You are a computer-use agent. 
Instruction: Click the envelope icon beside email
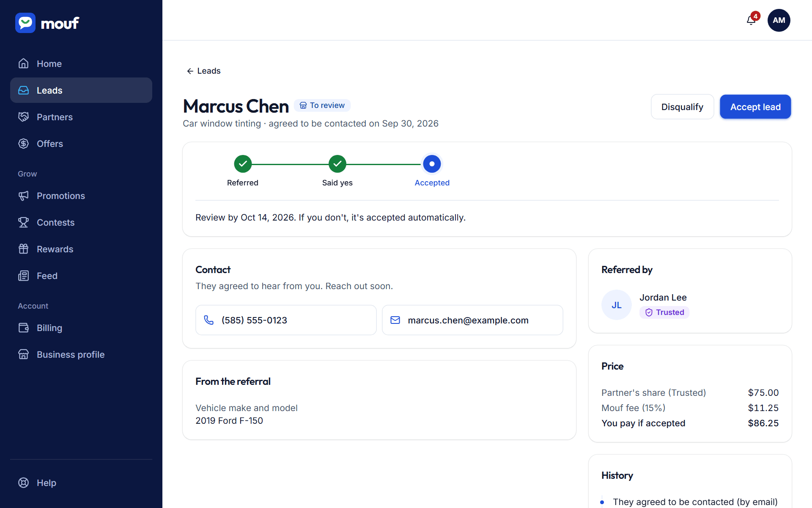[x=395, y=320]
